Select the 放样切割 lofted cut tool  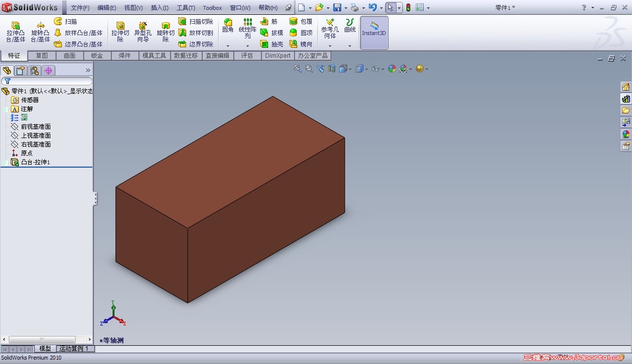click(x=196, y=33)
